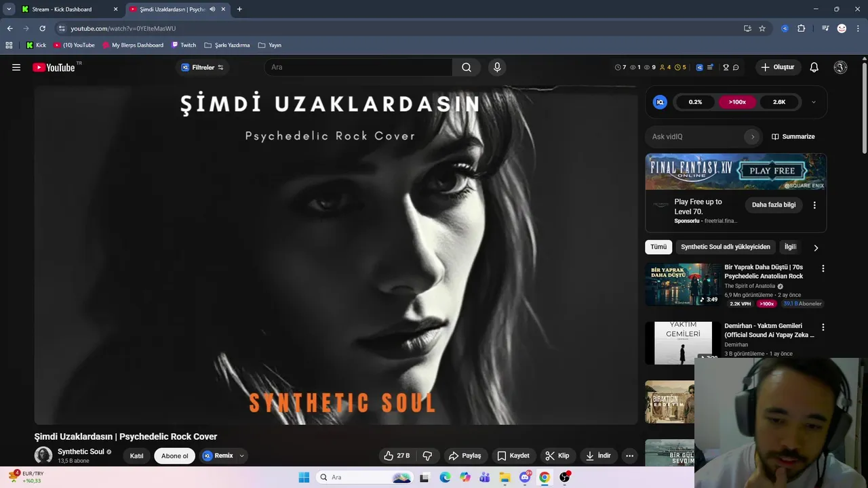The width and height of the screenshot is (868, 488).
Task: Expand the vidIQ score panel chevron
Action: 813,102
